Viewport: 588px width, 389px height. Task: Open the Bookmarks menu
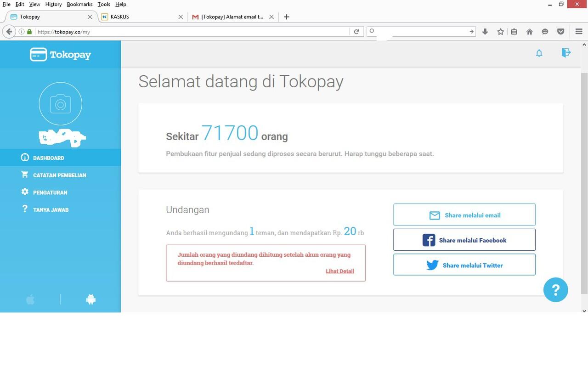pyautogui.click(x=79, y=4)
